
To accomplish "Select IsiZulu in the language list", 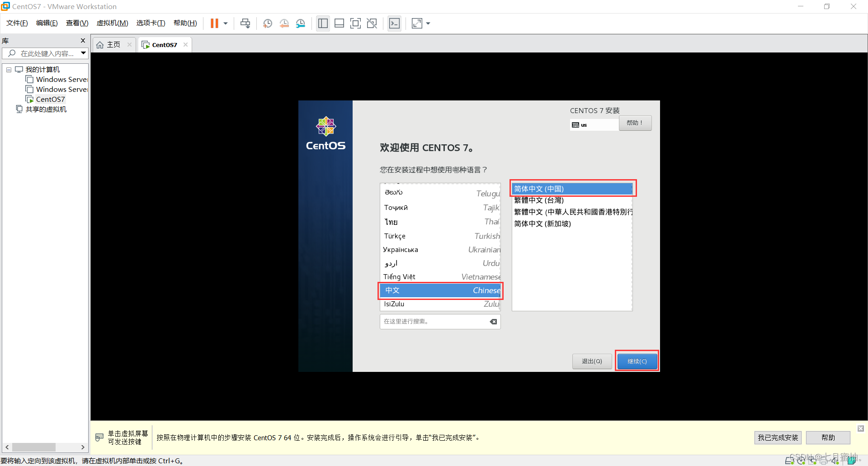I will (440, 304).
